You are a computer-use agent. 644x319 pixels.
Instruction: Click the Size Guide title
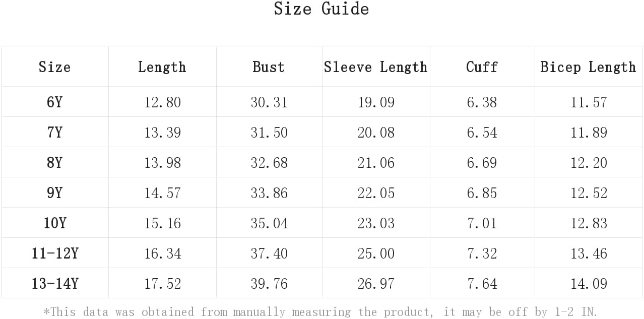click(321, 9)
